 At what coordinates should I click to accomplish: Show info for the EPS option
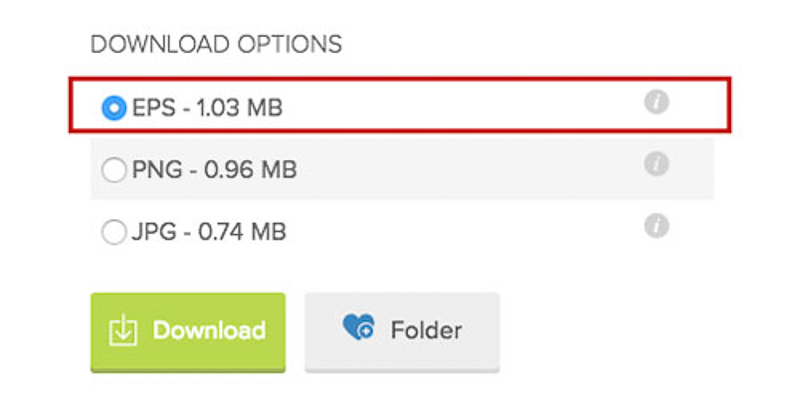tap(656, 102)
